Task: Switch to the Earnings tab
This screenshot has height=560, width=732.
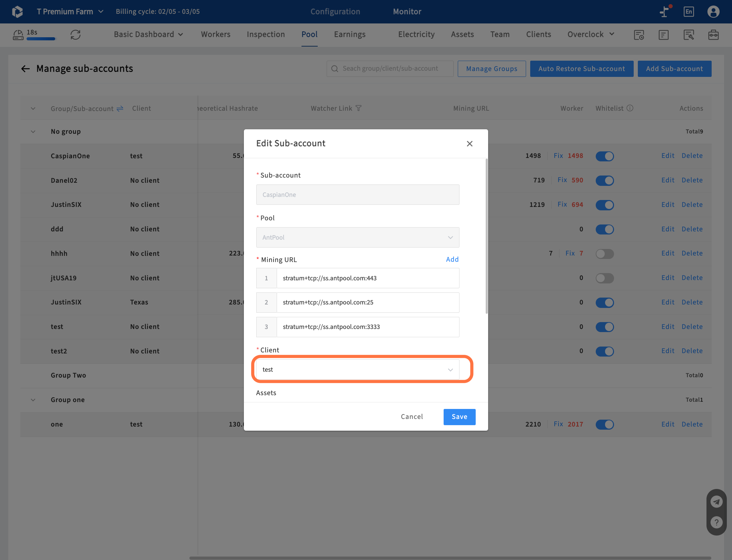Action: click(349, 34)
